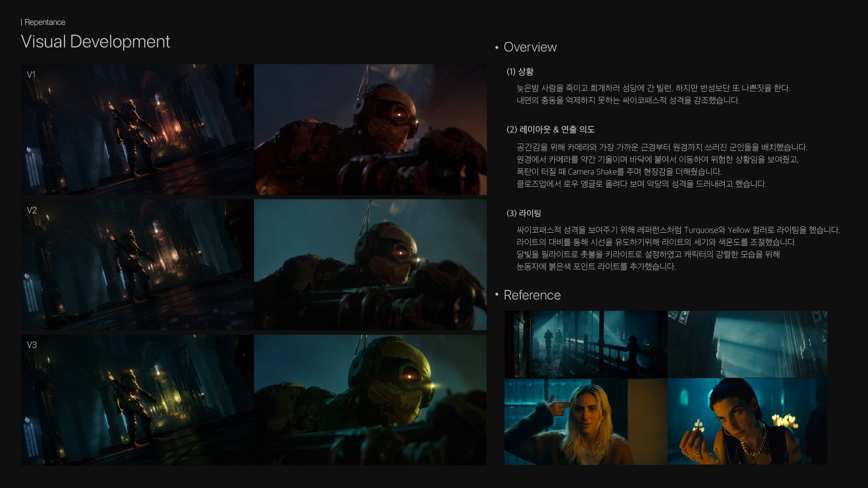Open the V1 close-up masked character image
The width and height of the screenshot is (868, 488).
(x=370, y=130)
